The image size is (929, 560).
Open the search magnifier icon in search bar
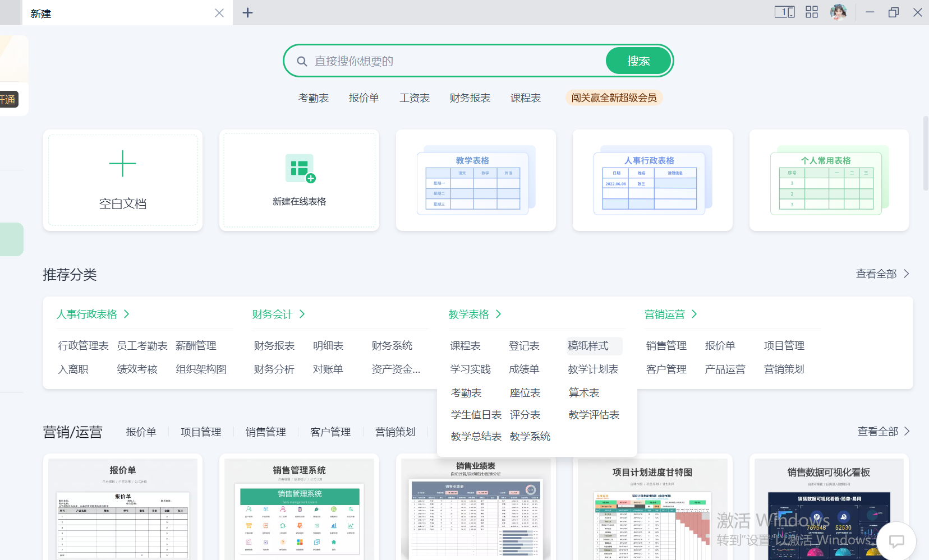point(302,61)
